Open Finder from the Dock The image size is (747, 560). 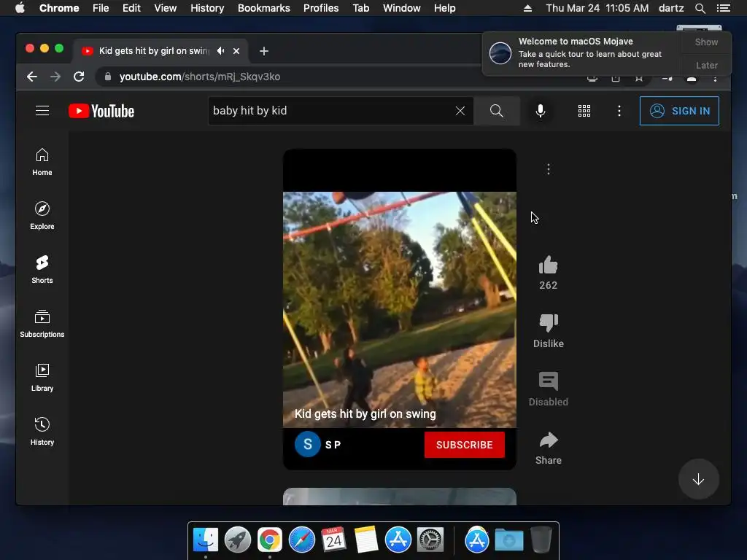pos(205,540)
